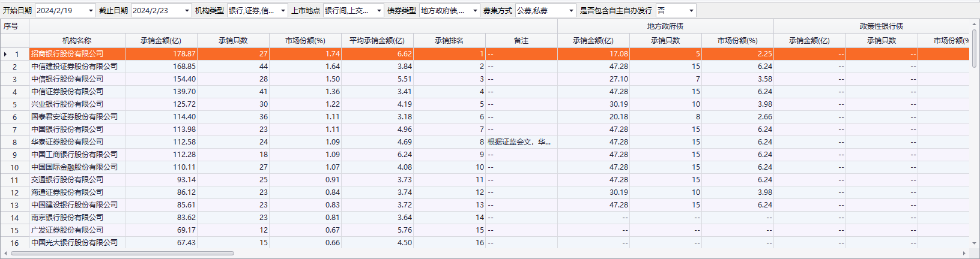Image resolution: width=980 pixels, height=259 pixels.
Task: Click the 备注 cell for 华泰证券
Action: (x=521, y=142)
